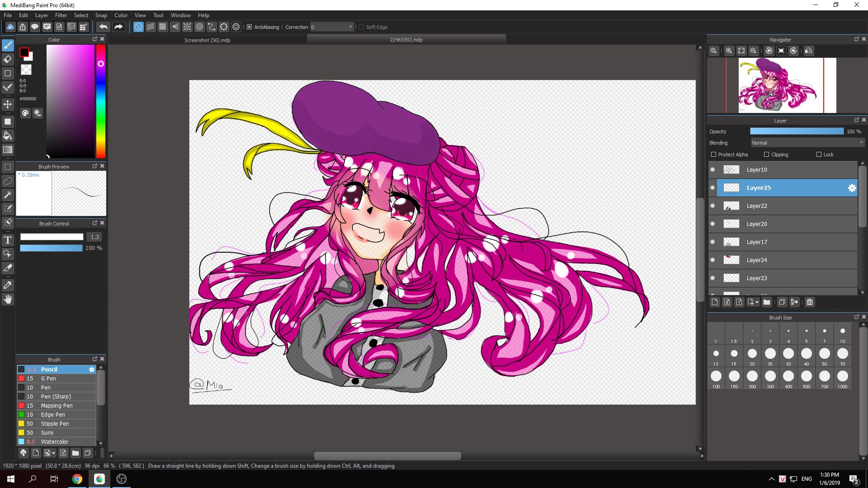
Task: Choose brush size 100 preset
Action: [716, 376]
